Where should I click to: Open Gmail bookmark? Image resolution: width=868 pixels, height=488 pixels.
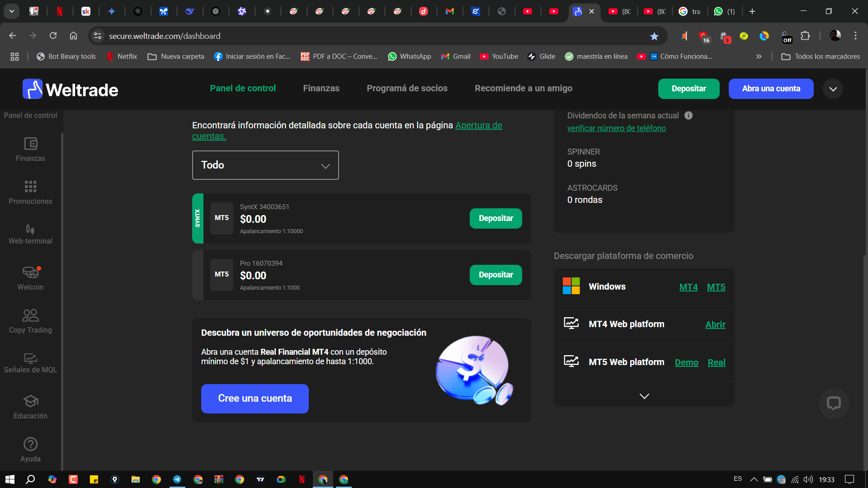(456, 56)
